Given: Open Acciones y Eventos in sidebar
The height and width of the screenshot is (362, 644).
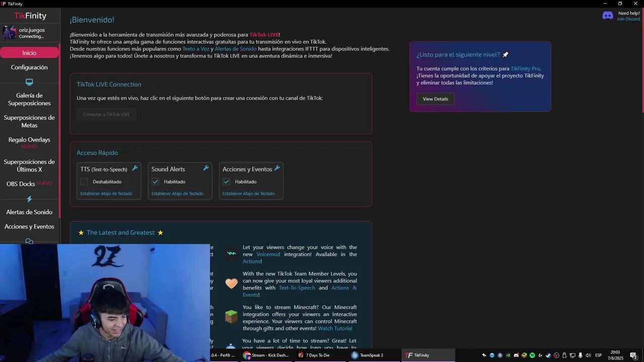Looking at the screenshot, I should click(29, 227).
